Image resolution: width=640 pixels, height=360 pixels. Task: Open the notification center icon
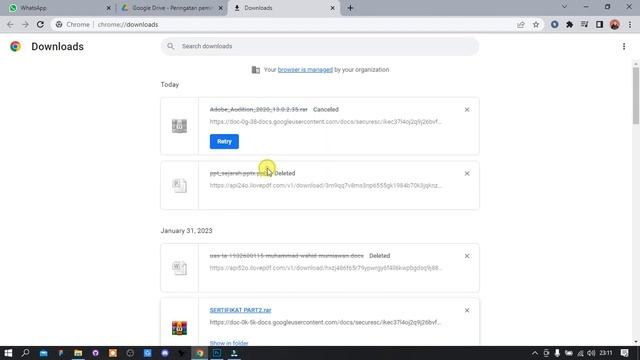coord(624,353)
